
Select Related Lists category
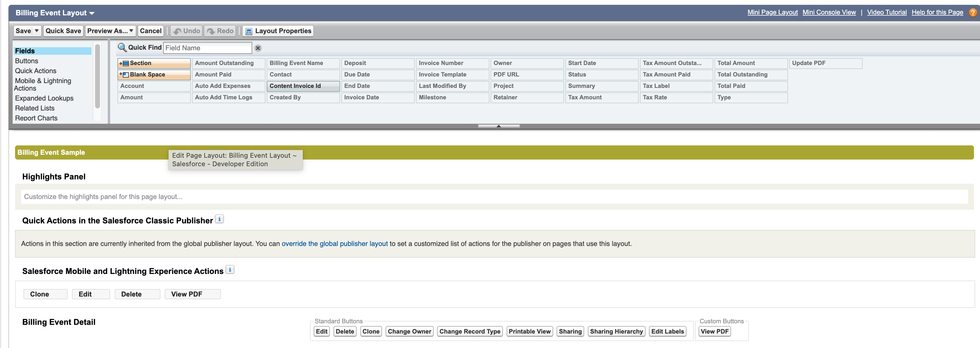(x=35, y=108)
